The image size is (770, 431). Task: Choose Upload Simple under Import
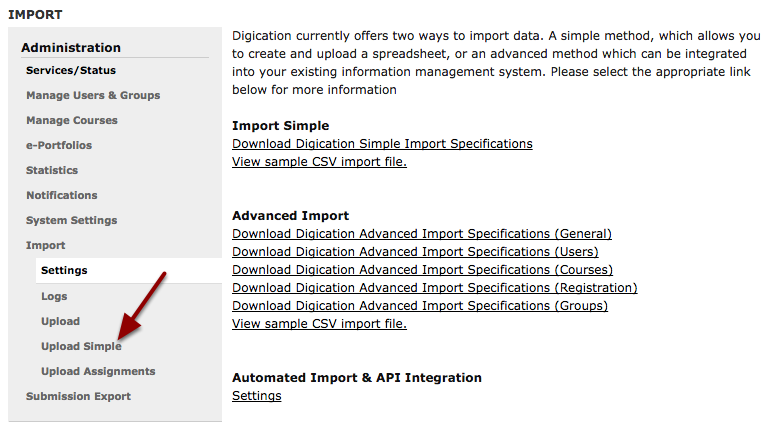[81, 347]
